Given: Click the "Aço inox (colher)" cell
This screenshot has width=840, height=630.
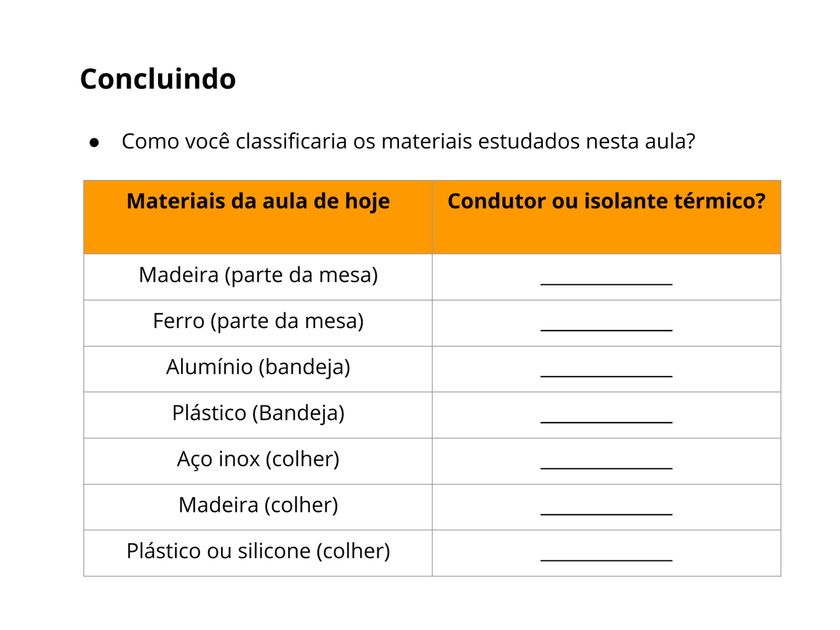Looking at the screenshot, I should 258,459.
